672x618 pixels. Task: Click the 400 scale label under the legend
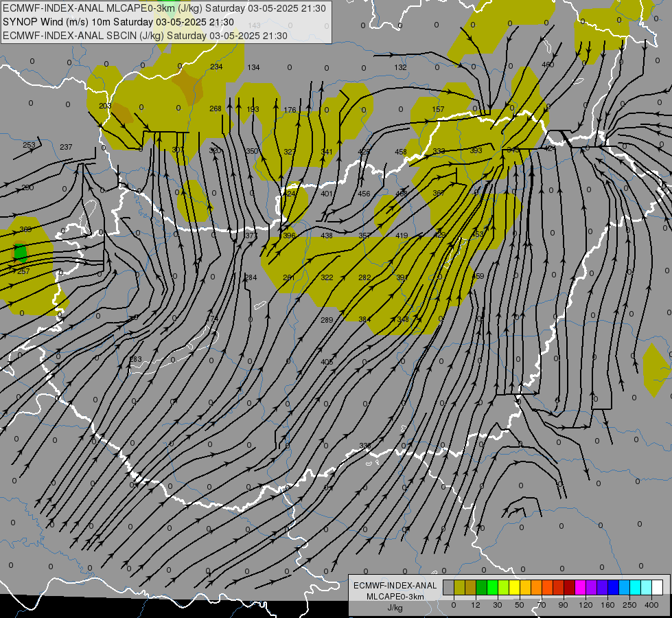click(651, 605)
